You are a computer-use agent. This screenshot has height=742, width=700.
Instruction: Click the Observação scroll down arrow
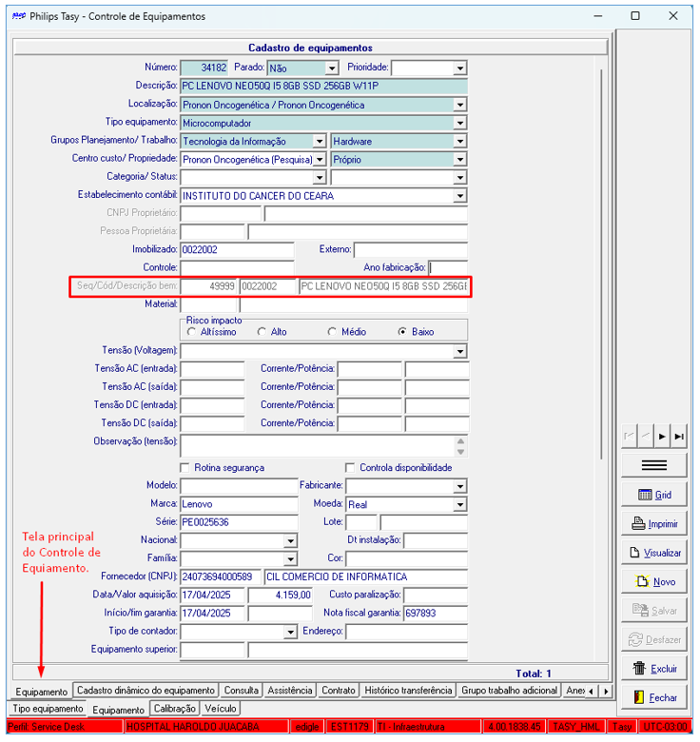point(460,452)
